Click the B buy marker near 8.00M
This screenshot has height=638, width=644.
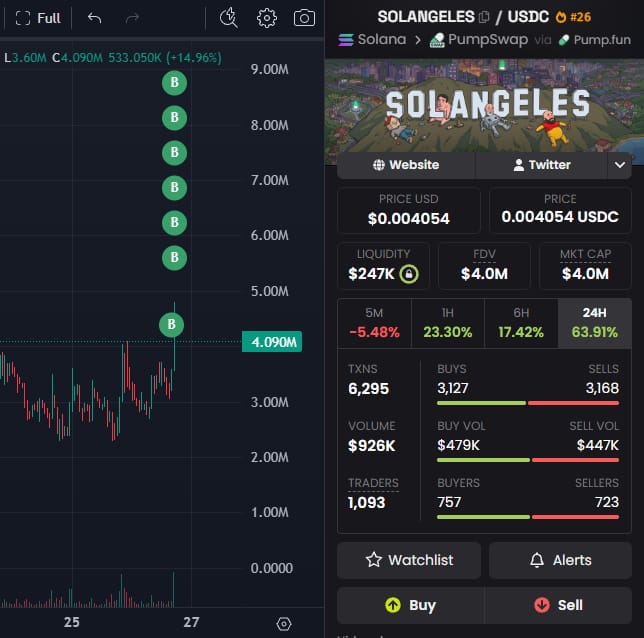coord(174,117)
